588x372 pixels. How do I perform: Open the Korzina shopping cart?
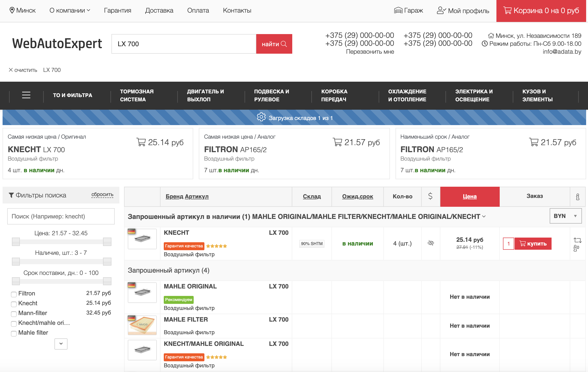tap(541, 11)
